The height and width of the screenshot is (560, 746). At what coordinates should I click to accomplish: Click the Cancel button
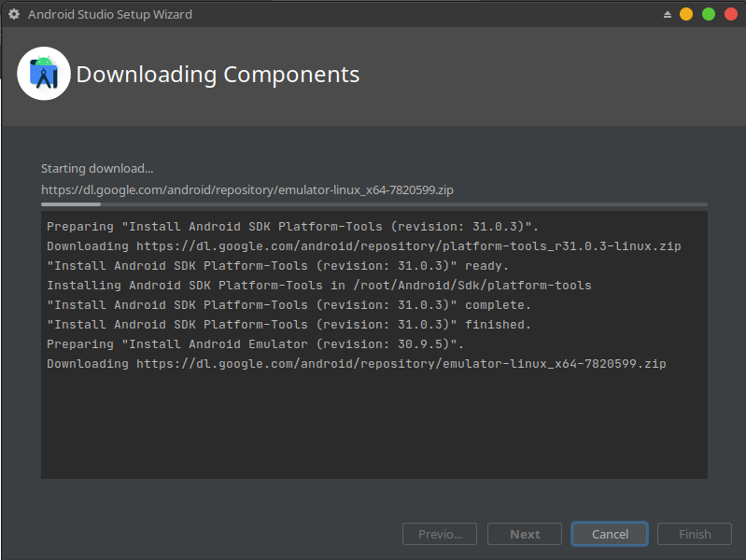(x=610, y=534)
